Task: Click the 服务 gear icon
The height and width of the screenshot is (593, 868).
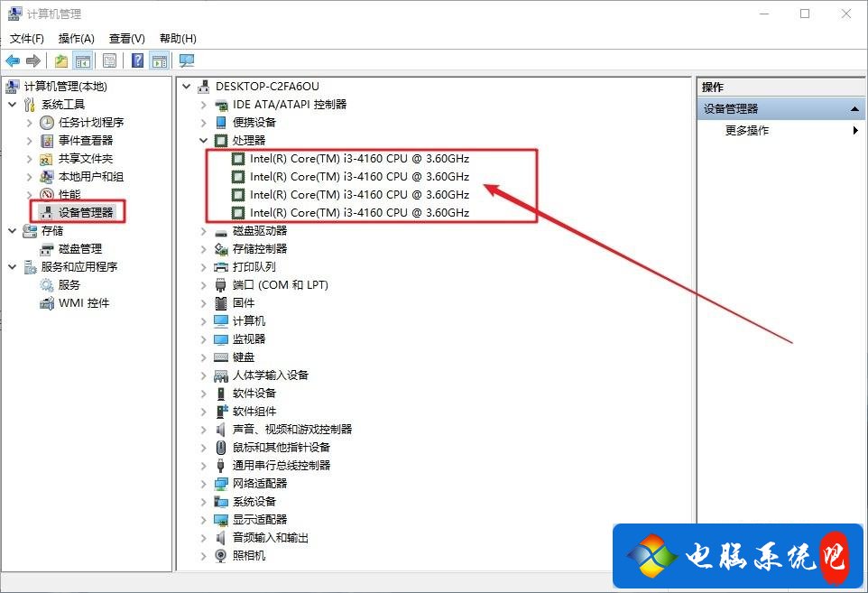Action: (x=47, y=285)
